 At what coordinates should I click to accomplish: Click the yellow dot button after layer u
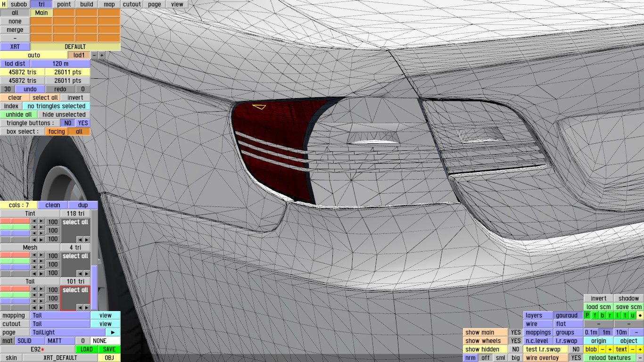click(x=640, y=315)
